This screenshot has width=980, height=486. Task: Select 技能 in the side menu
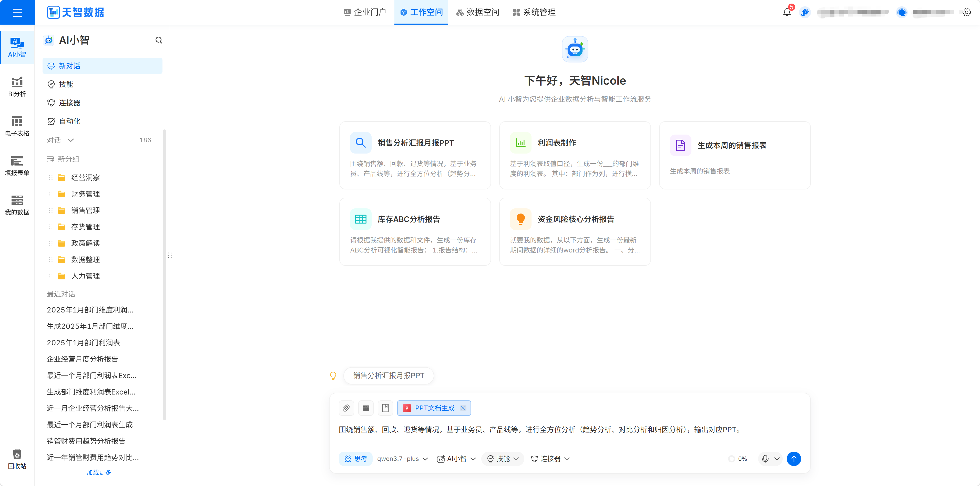102,84
